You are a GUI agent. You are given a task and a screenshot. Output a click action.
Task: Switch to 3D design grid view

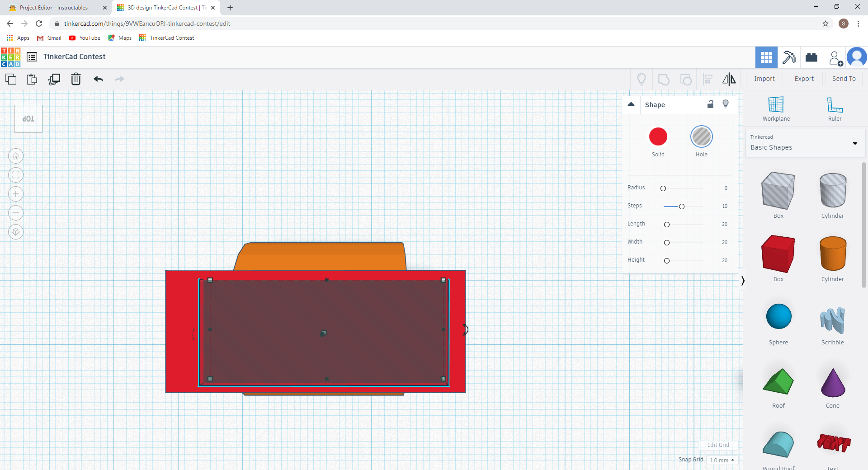coord(766,57)
